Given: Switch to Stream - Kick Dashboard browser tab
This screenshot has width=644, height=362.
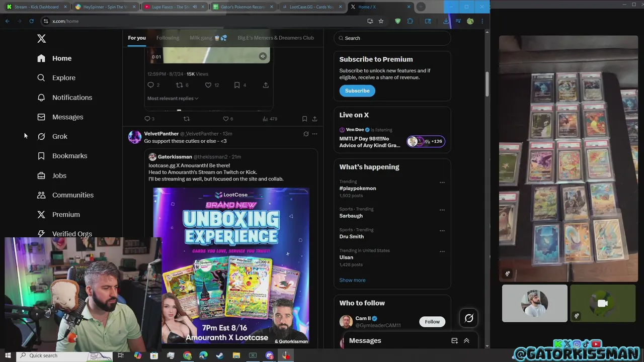Looking at the screenshot, I should coord(36,7).
